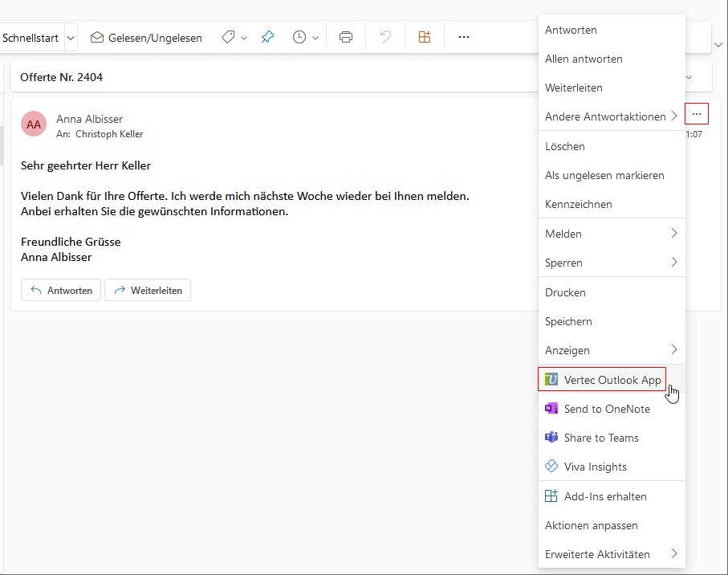Open the snooze clock dropdown
This screenshot has width=728, height=575.
[306, 37]
